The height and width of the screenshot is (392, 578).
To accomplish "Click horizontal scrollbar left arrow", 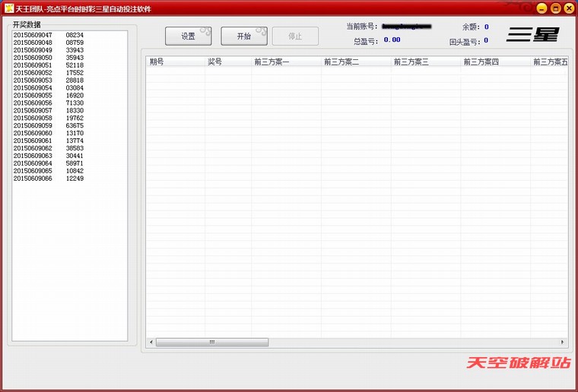I will pyautogui.click(x=151, y=343).
